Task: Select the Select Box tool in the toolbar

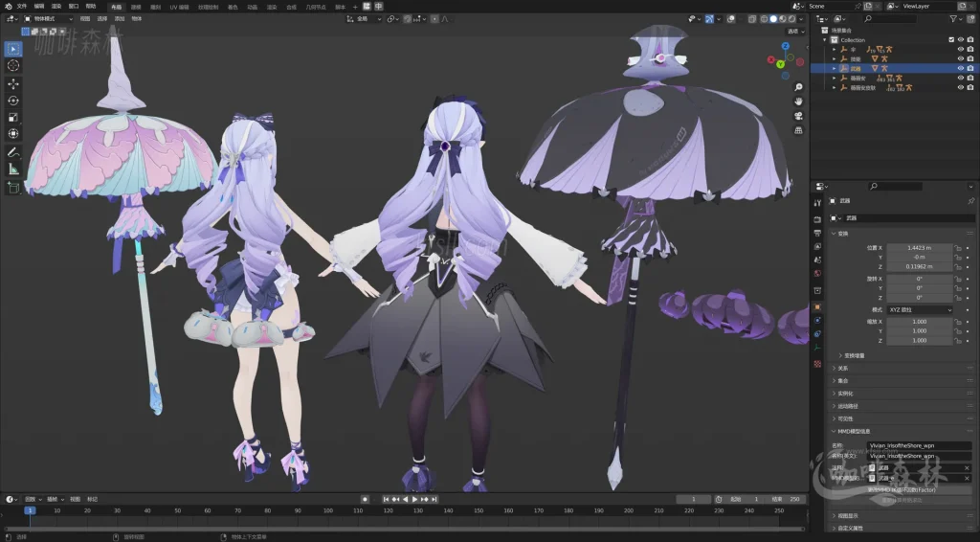Action: pos(13,49)
